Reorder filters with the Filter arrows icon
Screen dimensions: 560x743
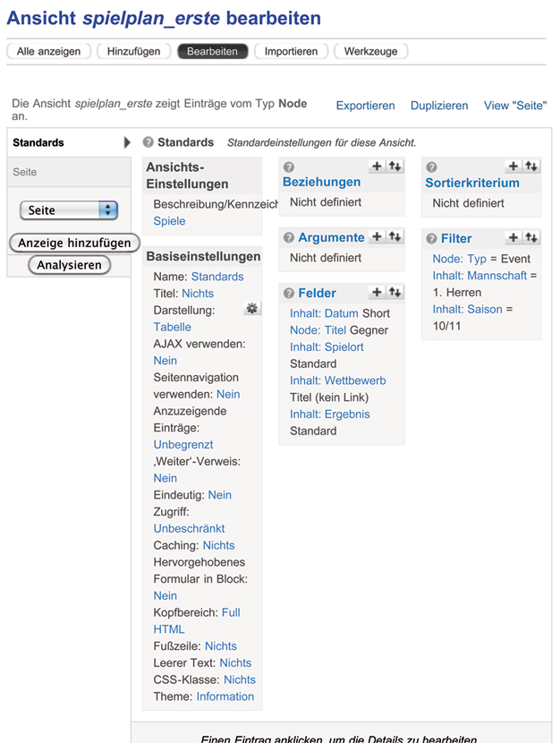click(531, 238)
